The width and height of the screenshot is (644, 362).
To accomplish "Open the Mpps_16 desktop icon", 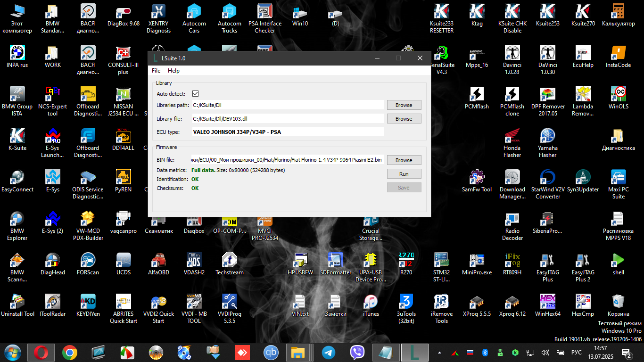I will [477, 58].
